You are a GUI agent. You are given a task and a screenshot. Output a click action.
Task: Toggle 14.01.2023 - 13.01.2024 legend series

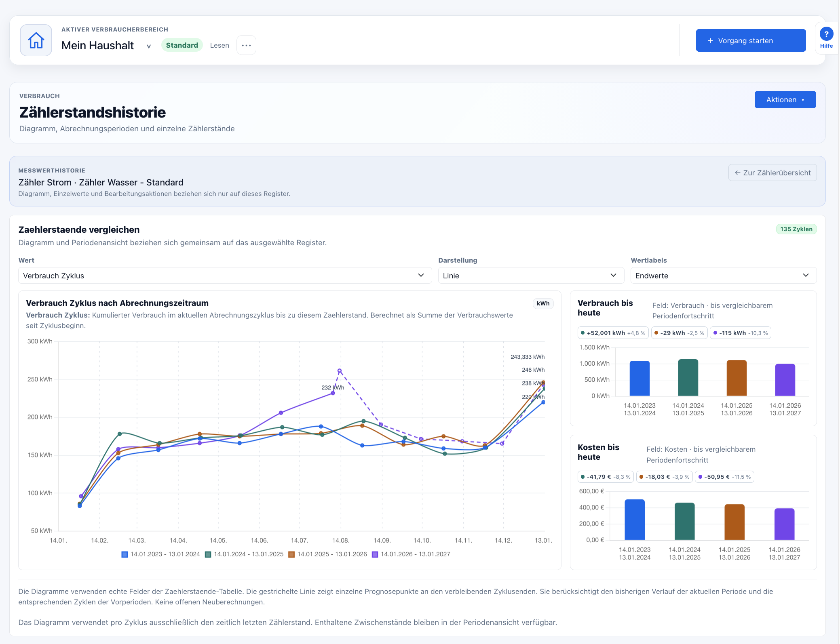161,554
